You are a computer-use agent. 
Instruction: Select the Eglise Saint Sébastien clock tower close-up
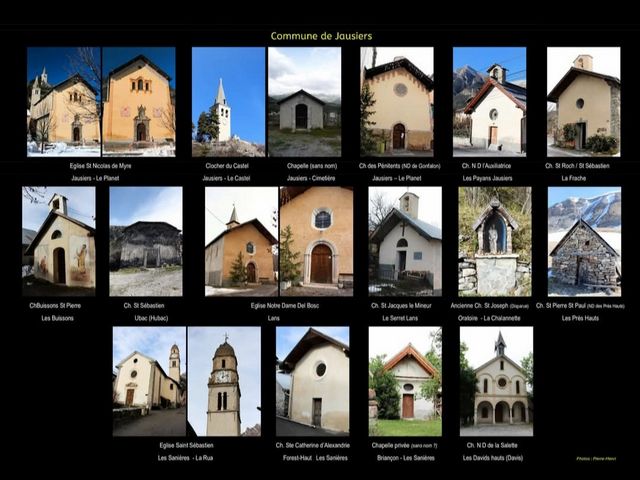click(x=223, y=381)
